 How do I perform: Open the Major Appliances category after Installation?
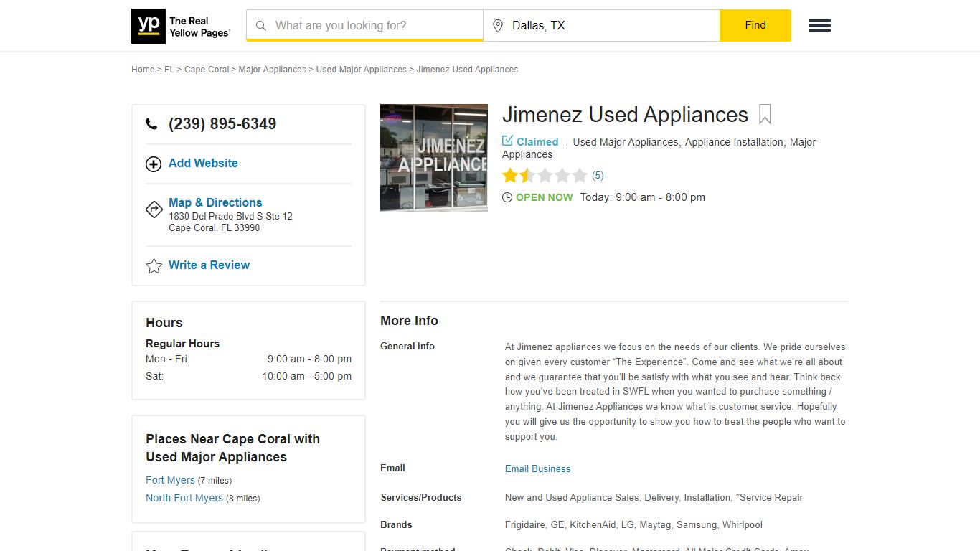coord(659,148)
